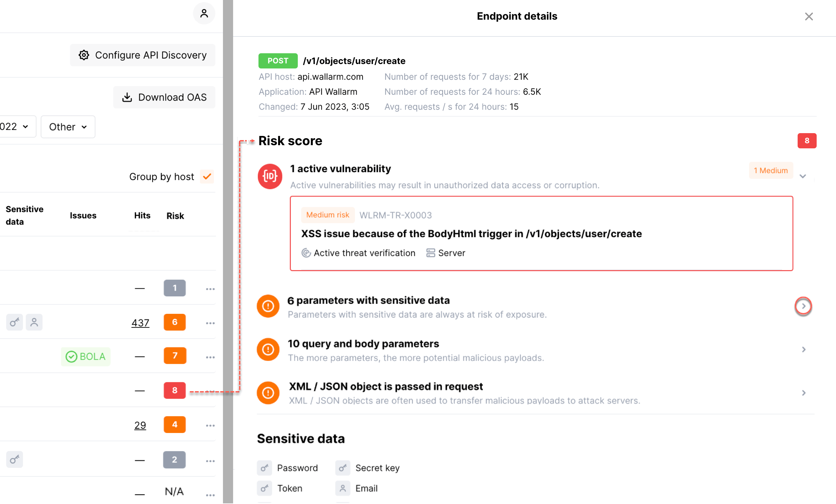Open the ellipsis menu on the risk-8 endpoint row
This screenshot has height=504, width=836.
pos(210,391)
